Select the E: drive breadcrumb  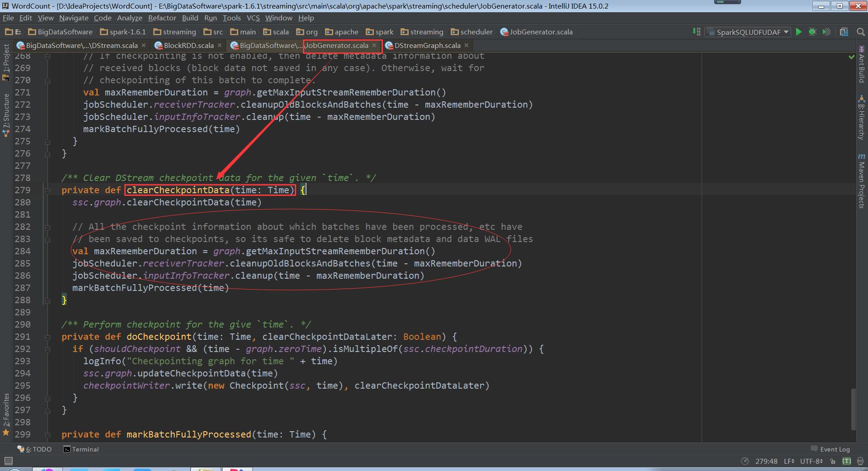pos(13,32)
